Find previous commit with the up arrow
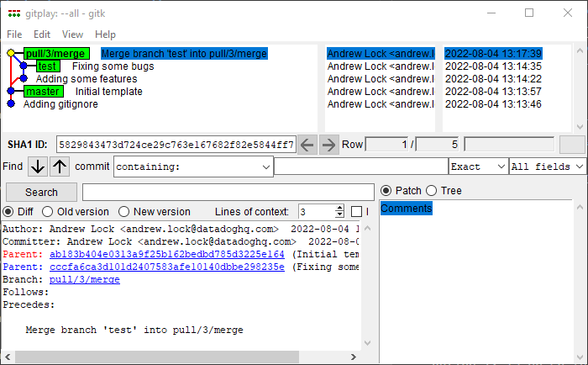588x365 pixels. 60,167
